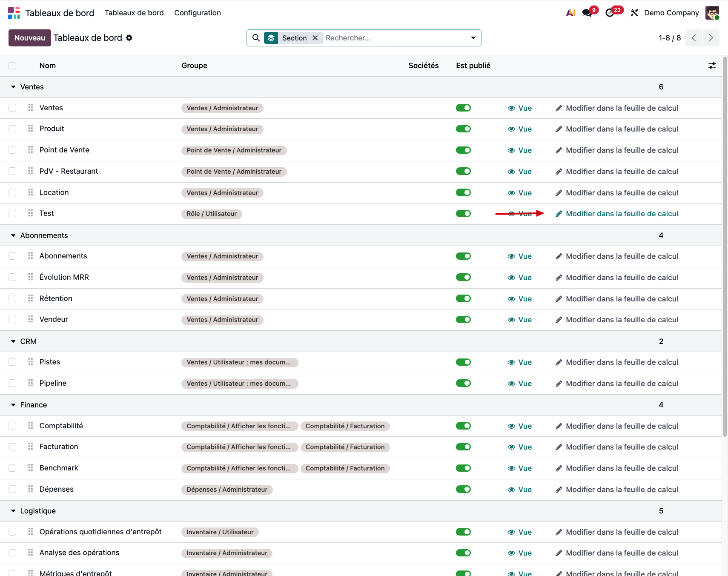Click the Tableaux de bord app logo icon
Image resolution: width=728 pixels, height=576 pixels.
pyautogui.click(x=14, y=13)
